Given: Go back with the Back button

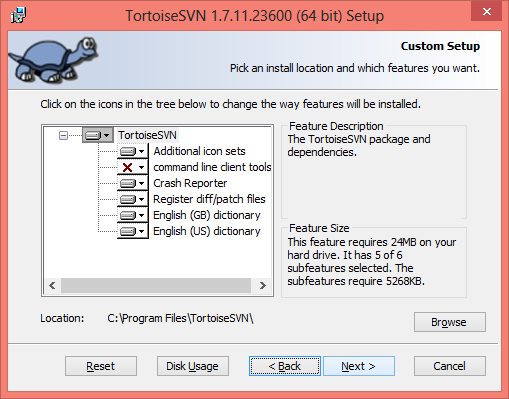Looking at the screenshot, I should click(x=285, y=366).
